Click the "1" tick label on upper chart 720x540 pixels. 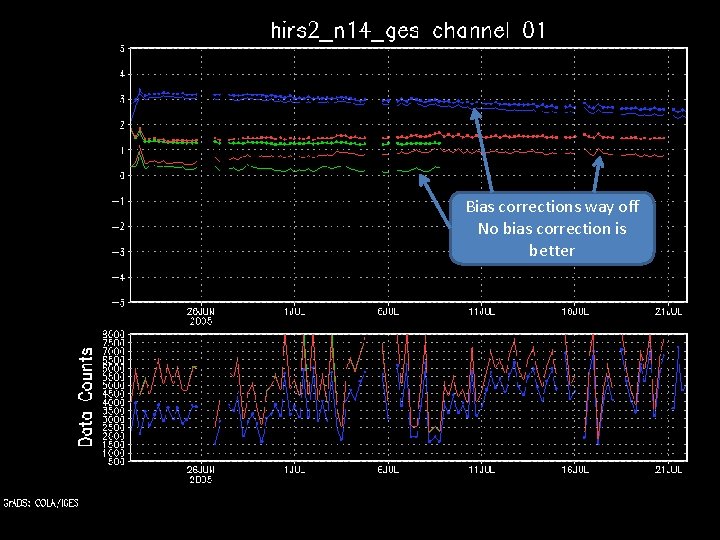pos(123,150)
